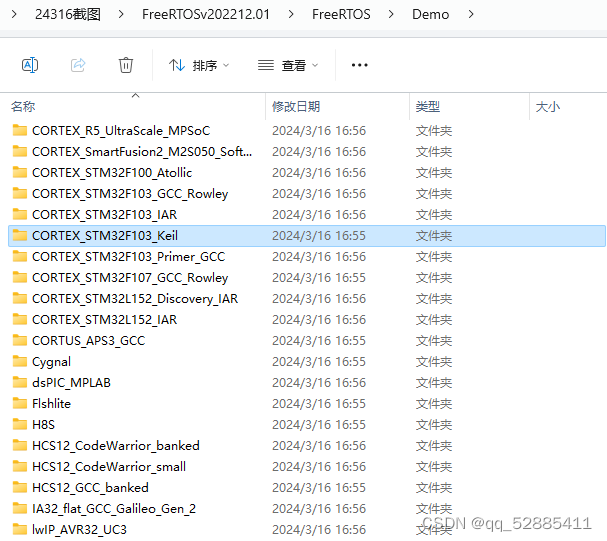Select the CORTEX_SmartFusion2_M2S050_Soft... folder name
Viewport: 607px width, 541px height.
click(142, 152)
